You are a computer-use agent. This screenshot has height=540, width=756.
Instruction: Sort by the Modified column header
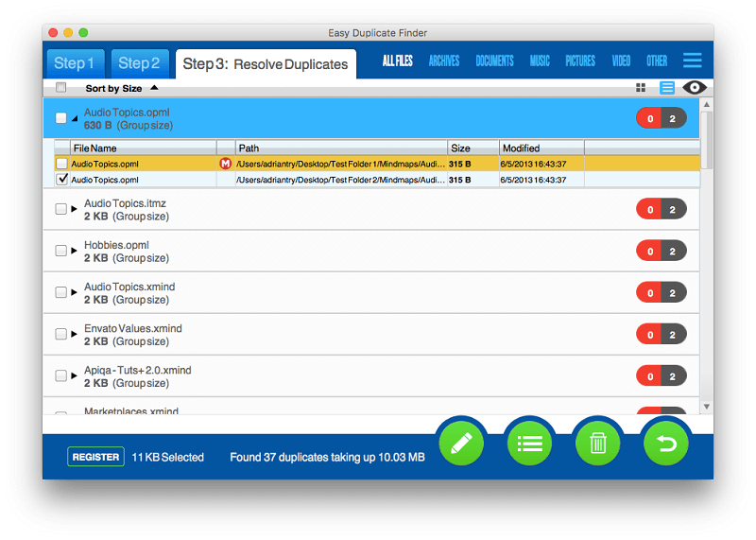[x=541, y=148]
